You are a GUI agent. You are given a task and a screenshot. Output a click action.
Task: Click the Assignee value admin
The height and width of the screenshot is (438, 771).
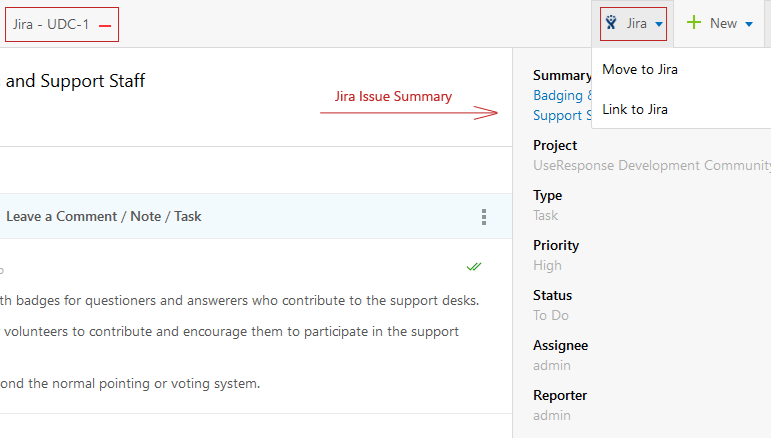pyautogui.click(x=552, y=365)
